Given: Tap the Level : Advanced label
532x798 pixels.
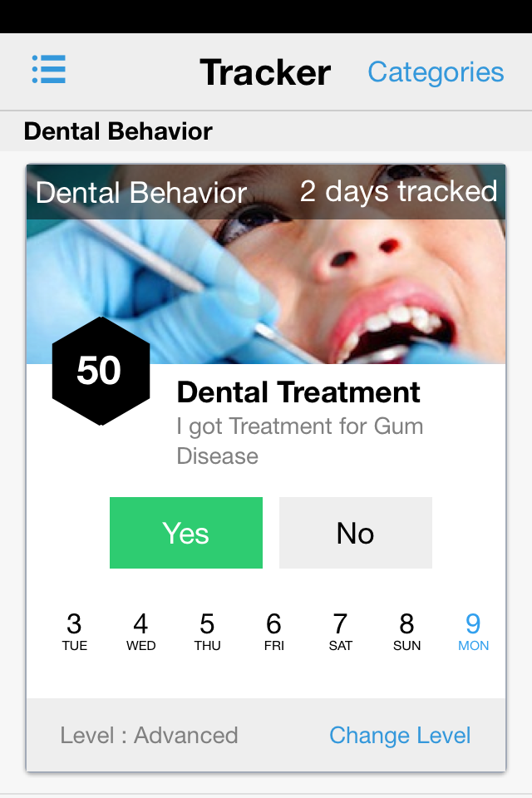Looking at the screenshot, I should pyautogui.click(x=149, y=736).
